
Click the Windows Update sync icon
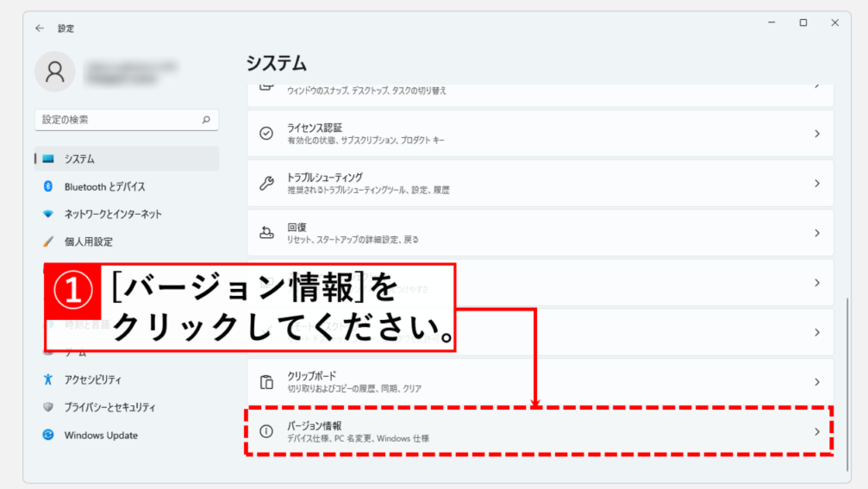tap(48, 435)
